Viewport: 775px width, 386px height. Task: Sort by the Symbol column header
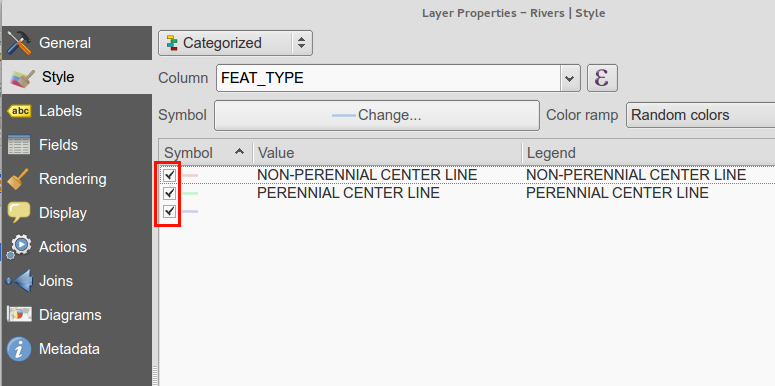tap(205, 153)
